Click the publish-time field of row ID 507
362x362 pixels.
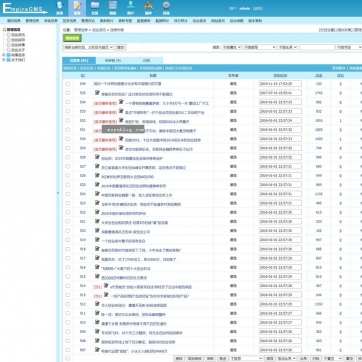(x=280, y=350)
